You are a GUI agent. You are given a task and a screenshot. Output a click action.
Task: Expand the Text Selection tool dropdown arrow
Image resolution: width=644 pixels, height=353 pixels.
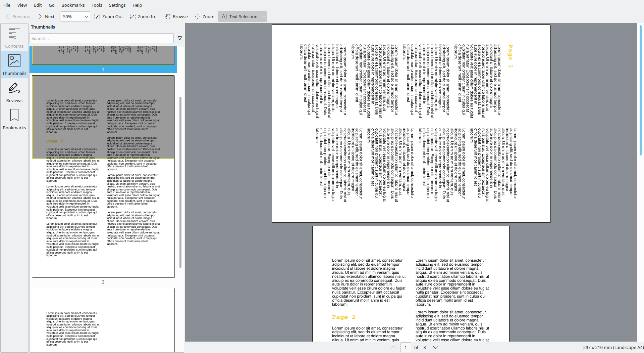pyautogui.click(x=264, y=16)
